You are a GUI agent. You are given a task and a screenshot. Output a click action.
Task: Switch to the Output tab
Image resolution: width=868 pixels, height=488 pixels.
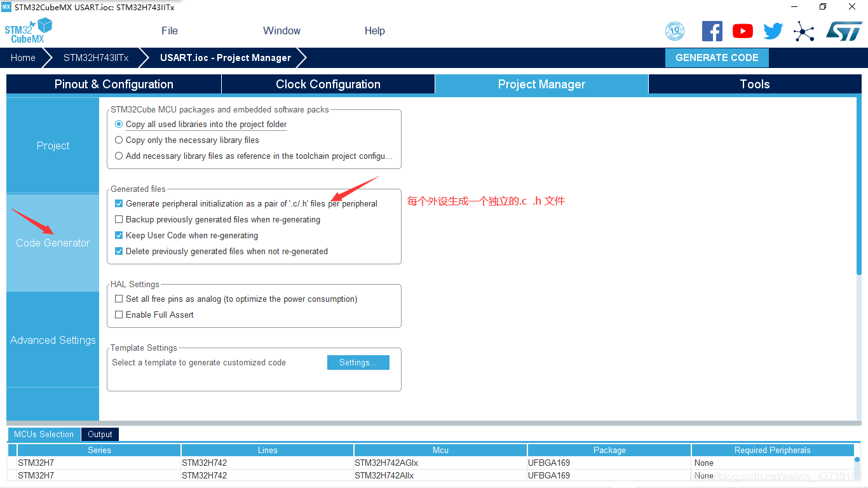(x=100, y=435)
